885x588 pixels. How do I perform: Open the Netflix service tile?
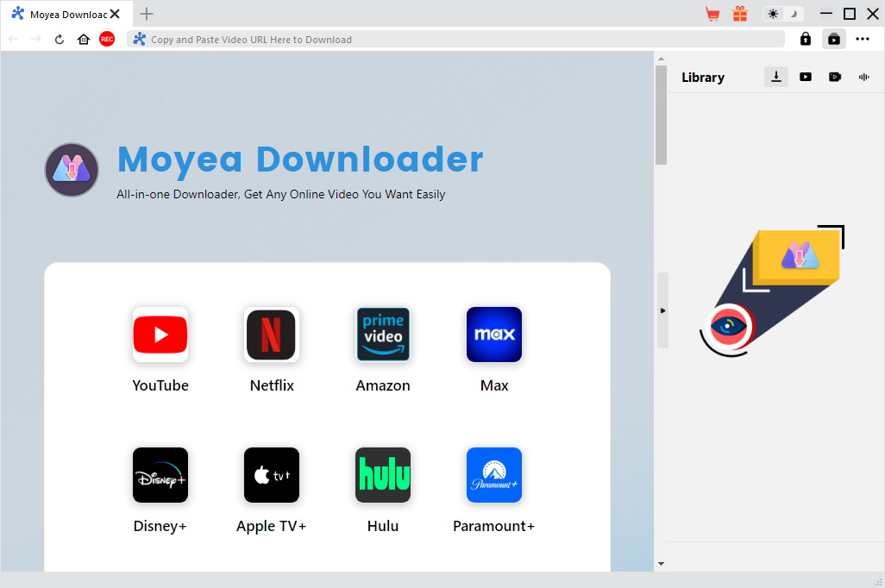click(x=272, y=334)
